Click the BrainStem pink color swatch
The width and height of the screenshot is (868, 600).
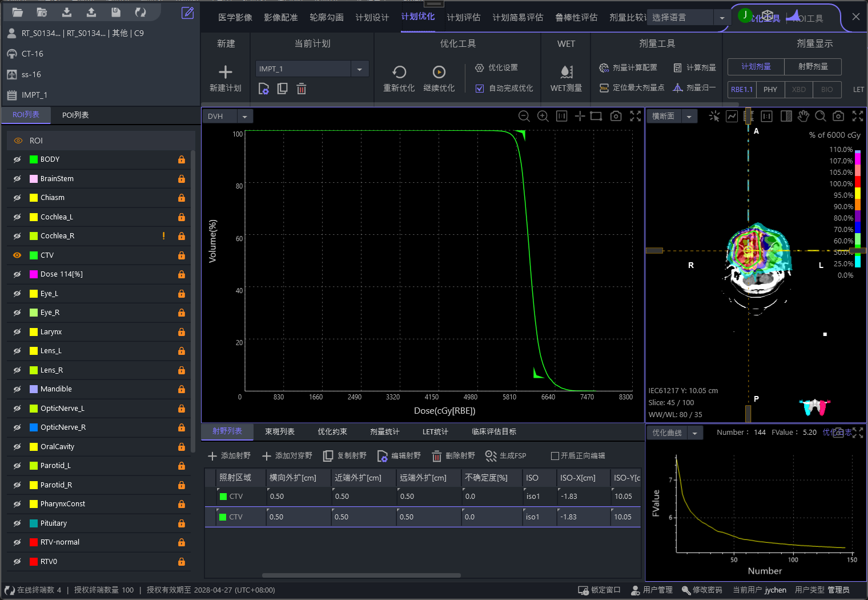tap(34, 179)
